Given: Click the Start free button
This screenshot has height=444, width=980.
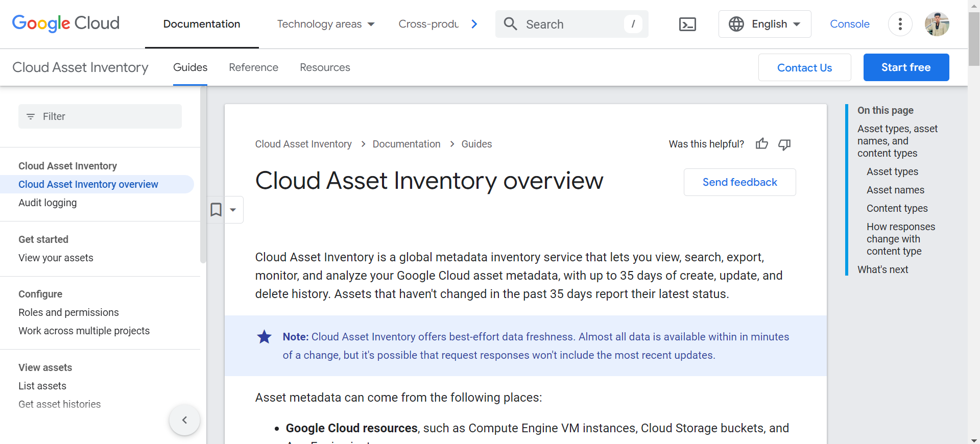Looking at the screenshot, I should click(x=906, y=67).
